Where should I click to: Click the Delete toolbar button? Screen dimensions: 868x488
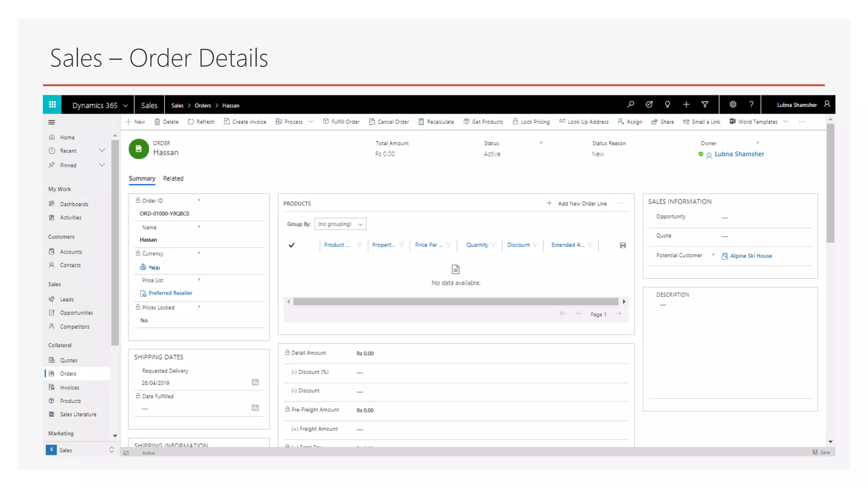point(166,122)
